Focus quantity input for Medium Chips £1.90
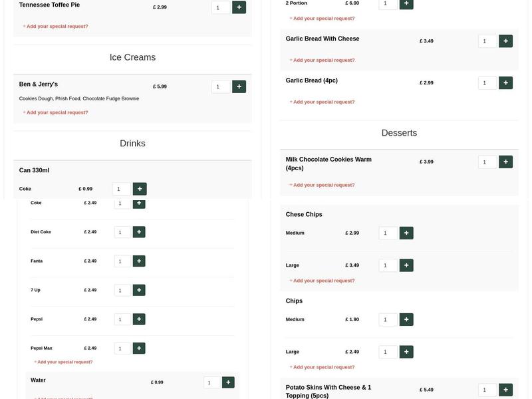 tap(388, 320)
